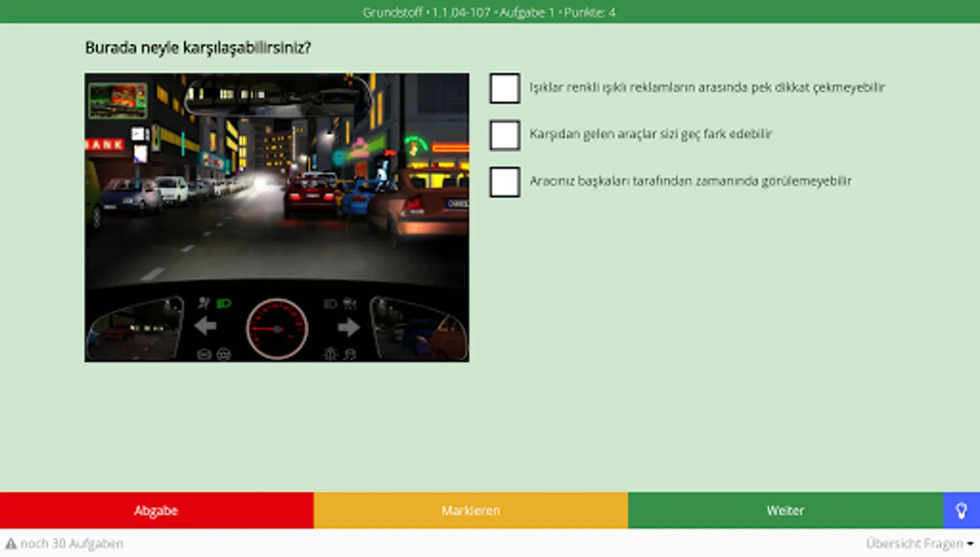Click the right turn arrow in dashboard

pyautogui.click(x=349, y=327)
